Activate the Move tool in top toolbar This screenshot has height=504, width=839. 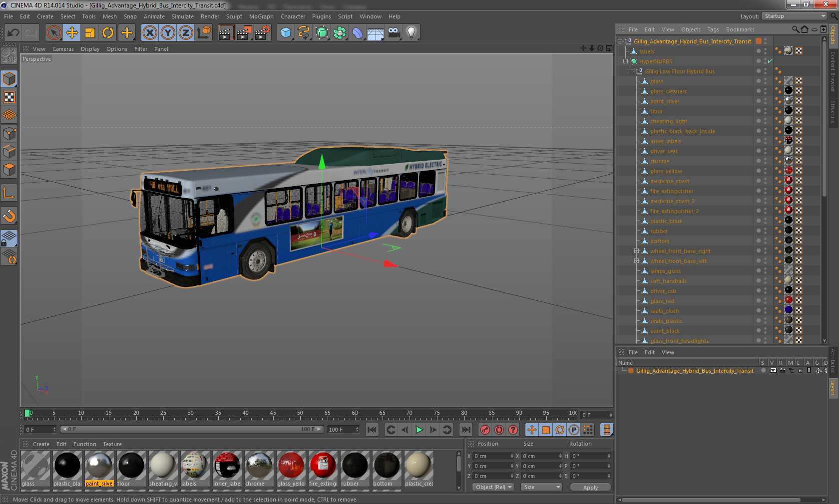(x=72, y=33)
